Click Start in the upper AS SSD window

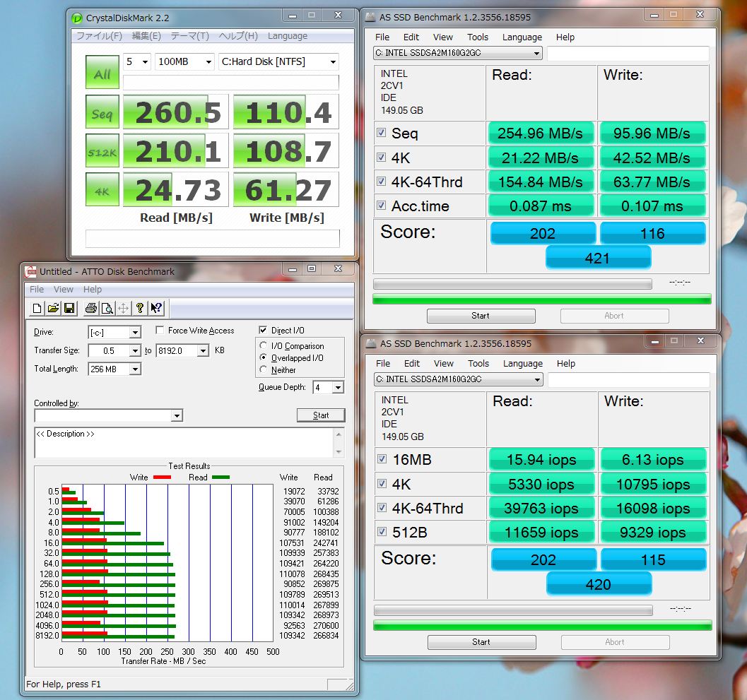coord(481,316)
